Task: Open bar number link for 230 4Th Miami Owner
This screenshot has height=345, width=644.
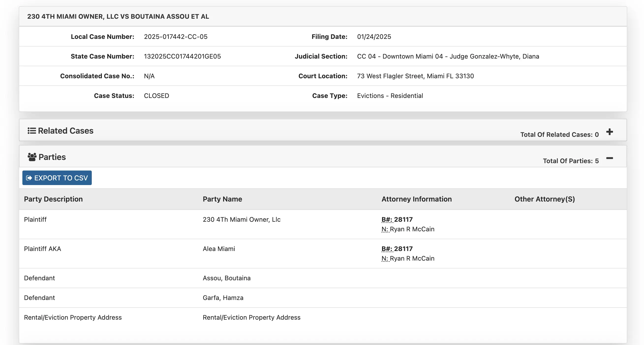Action: pos(397,220)
